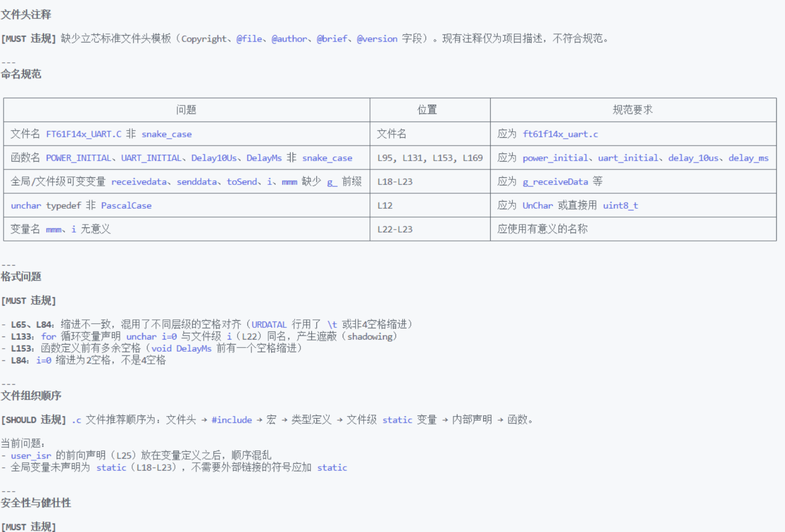785x532 pixels.
Task: Click the POWER_INITIAL function name
Action: click(79, 158)
